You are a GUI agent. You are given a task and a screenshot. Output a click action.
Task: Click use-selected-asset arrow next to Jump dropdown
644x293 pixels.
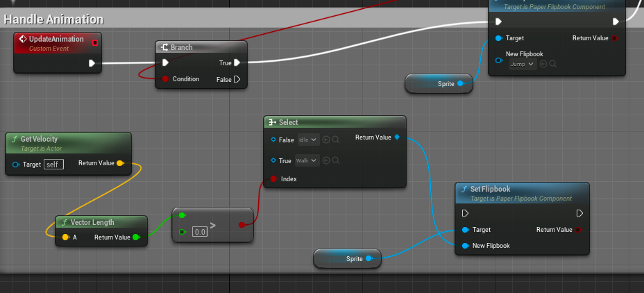coord(543,64)
